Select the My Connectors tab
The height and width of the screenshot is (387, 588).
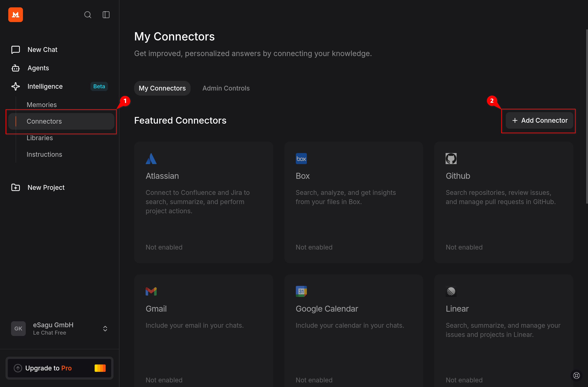click(162, 88)
